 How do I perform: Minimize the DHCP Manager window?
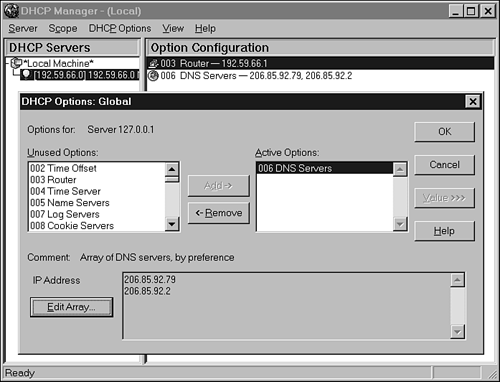(x=456, y=11)
